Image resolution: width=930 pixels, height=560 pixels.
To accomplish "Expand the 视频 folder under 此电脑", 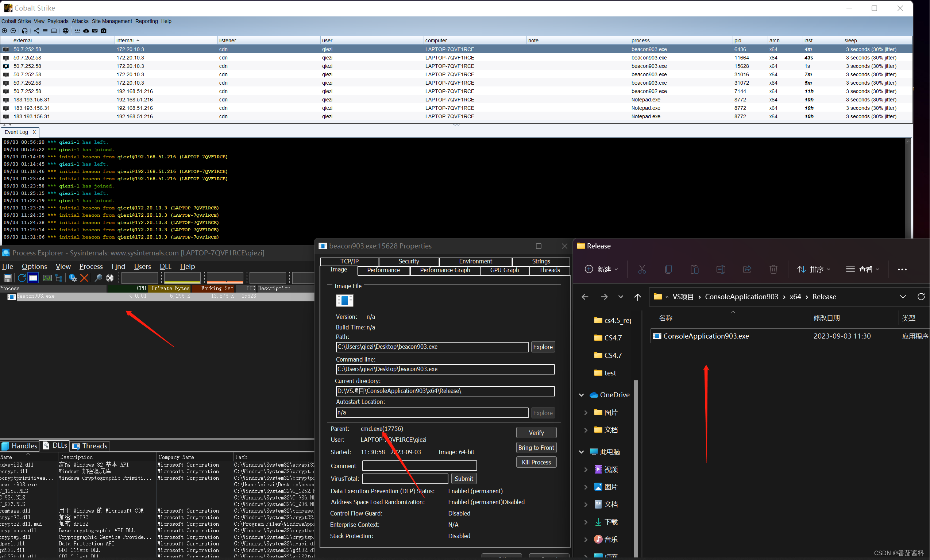I will click(x=586, y=470).
